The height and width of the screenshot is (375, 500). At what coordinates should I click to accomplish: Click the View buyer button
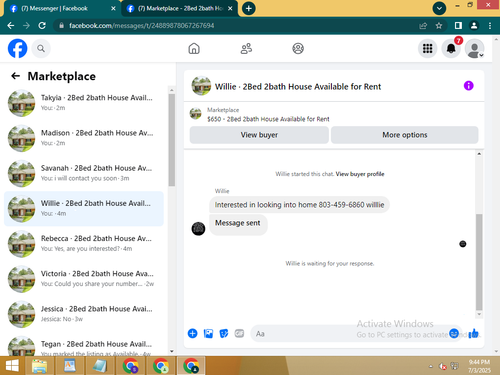[259, 135]
